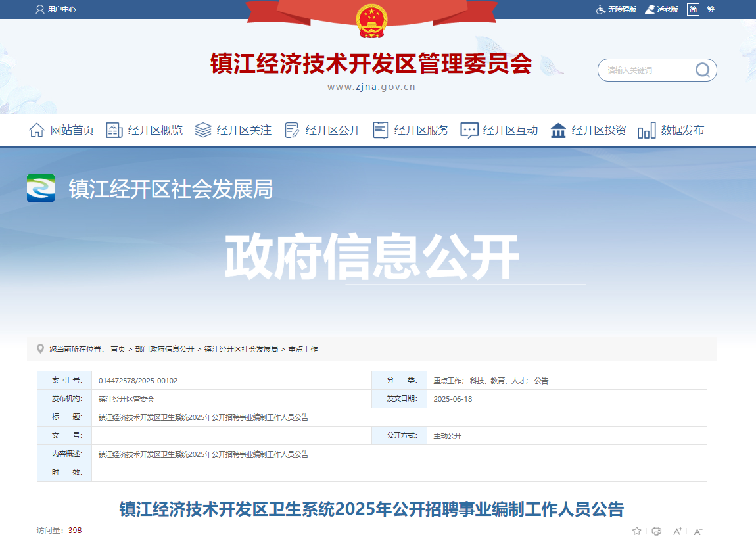Go to 首页 in breadcrumb
The image size is (756, 543).
118,349
